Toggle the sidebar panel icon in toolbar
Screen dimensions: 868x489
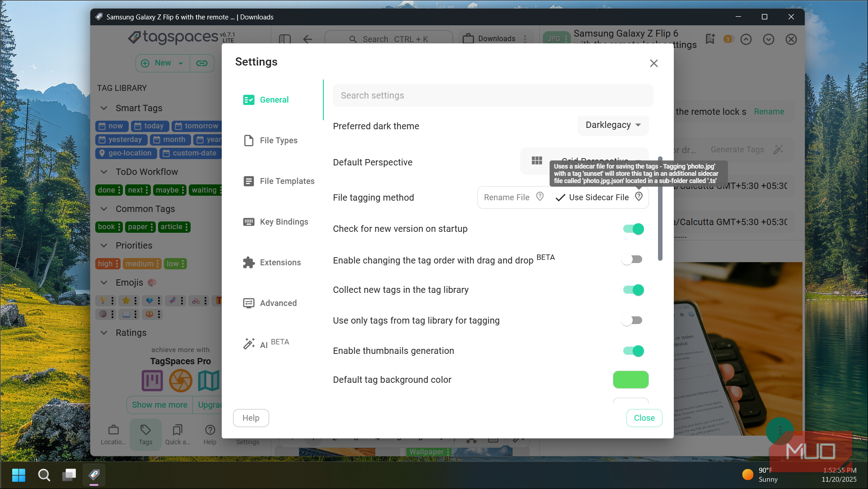click(x=285, y=39)
